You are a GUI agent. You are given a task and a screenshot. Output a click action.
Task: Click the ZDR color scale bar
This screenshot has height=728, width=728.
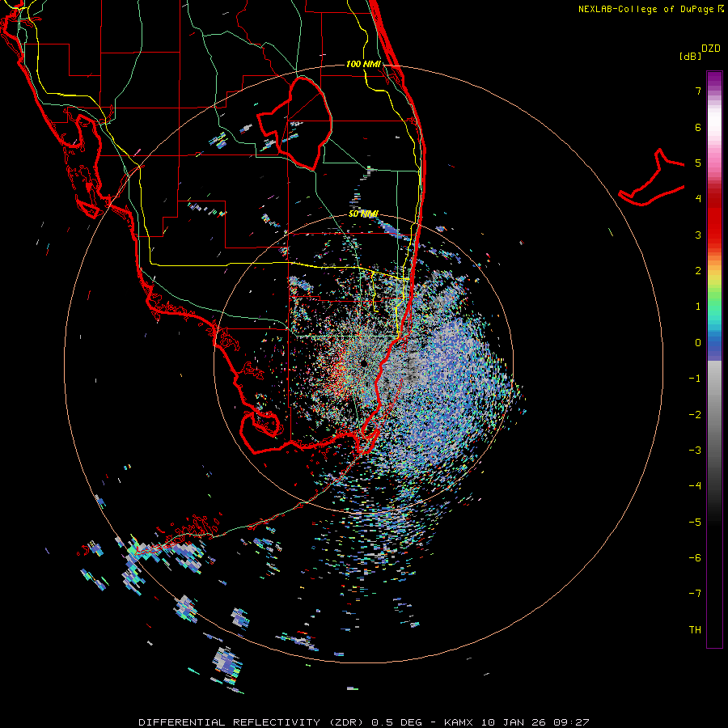coord(714,359)
